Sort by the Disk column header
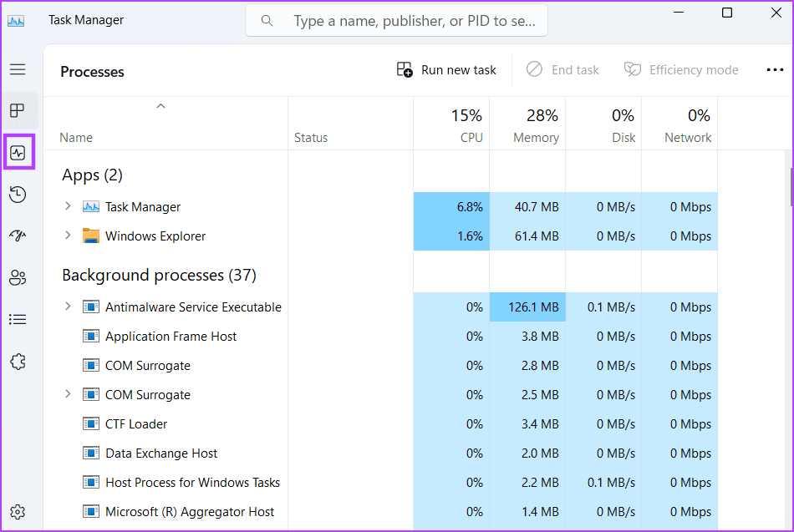This screenshot has height=532, width=794. (603, 125)
